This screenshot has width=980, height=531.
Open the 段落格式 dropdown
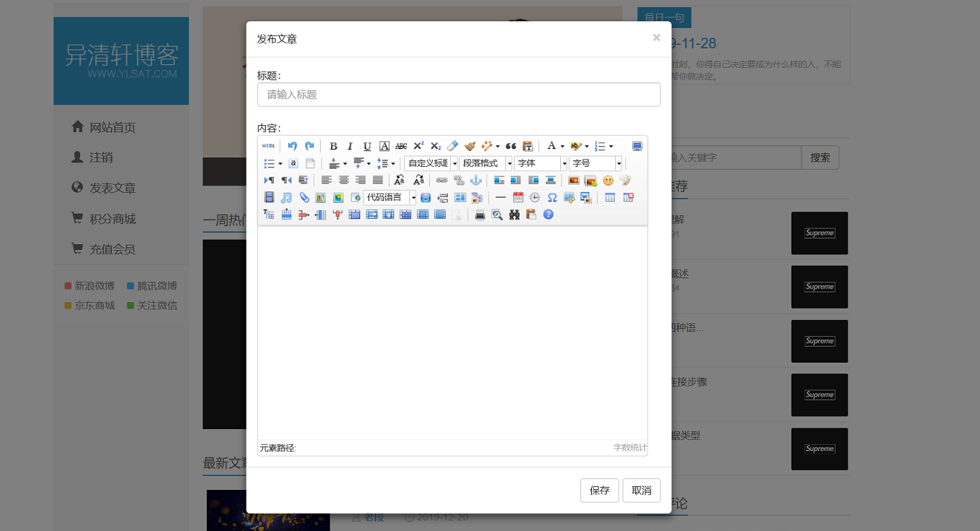pos(486,163)
